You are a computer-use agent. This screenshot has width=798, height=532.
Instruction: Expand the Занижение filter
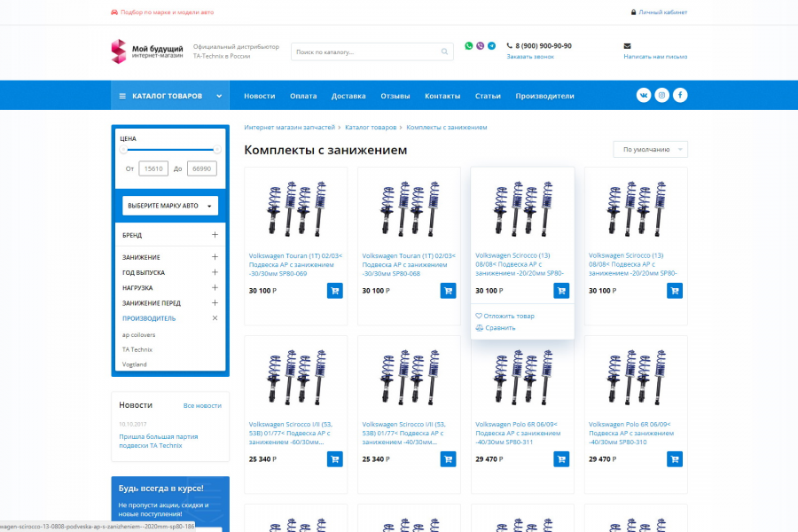tap(215, 257)
